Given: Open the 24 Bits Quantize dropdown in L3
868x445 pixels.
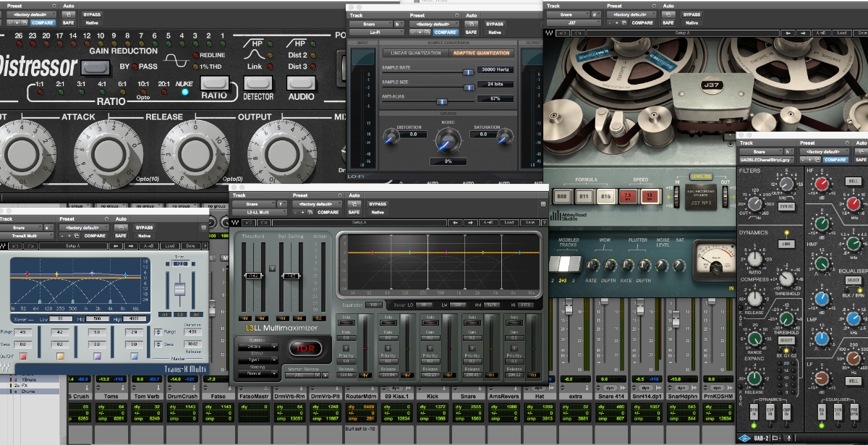Looking at the screenshot, I should tap(258, 347).
